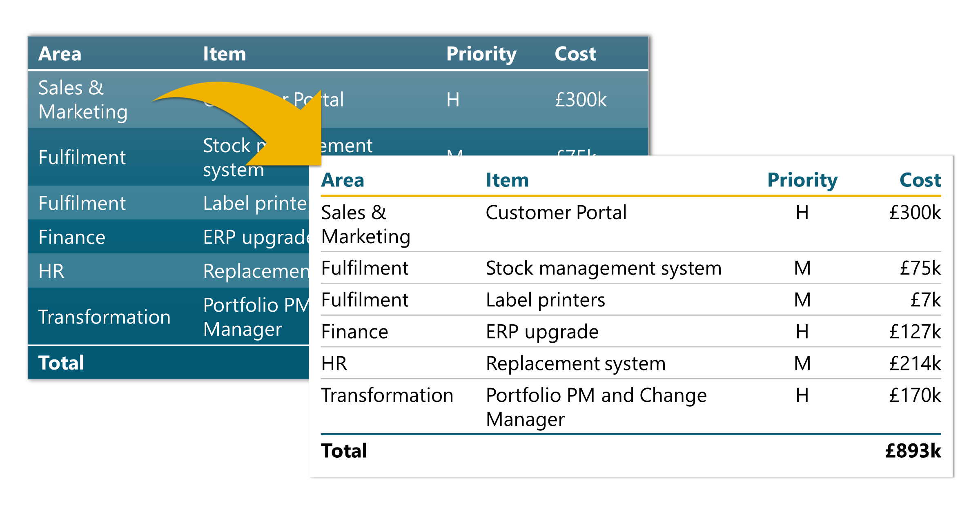980x514 pixels.
Task: Select the £893k total value
Action: [x=913, y=451]
